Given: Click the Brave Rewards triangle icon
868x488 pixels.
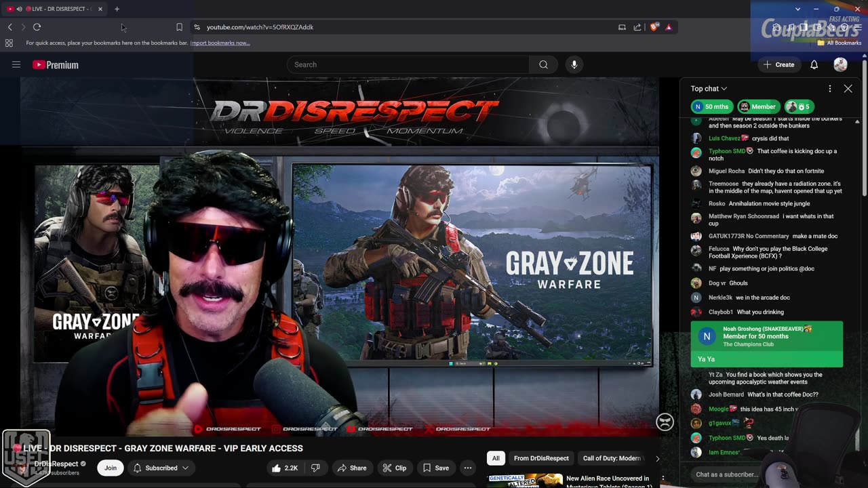Looking at the screenshot, I should 669,27.
